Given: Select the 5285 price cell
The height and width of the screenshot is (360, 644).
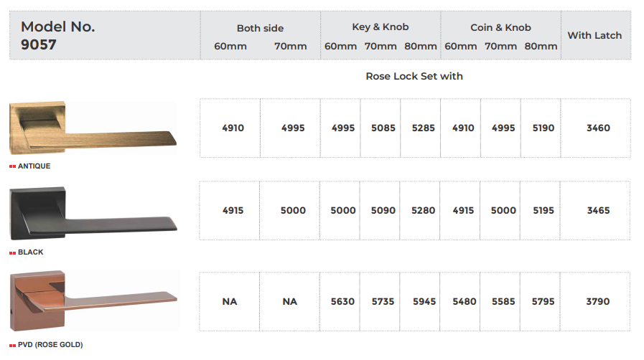Looking at the screenshot, I should (424, 128).
